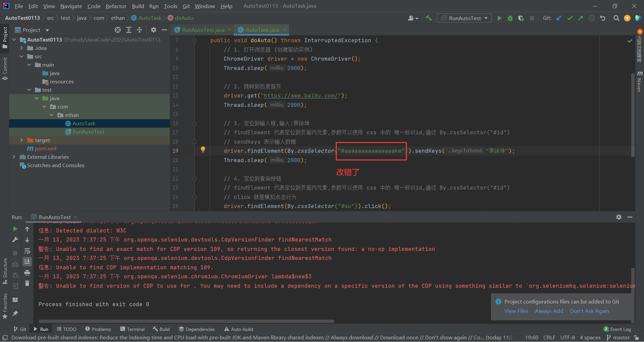Click the green Run button in toolbar
The height and width of the screenshot is (342, 644).
coord(499,18)
